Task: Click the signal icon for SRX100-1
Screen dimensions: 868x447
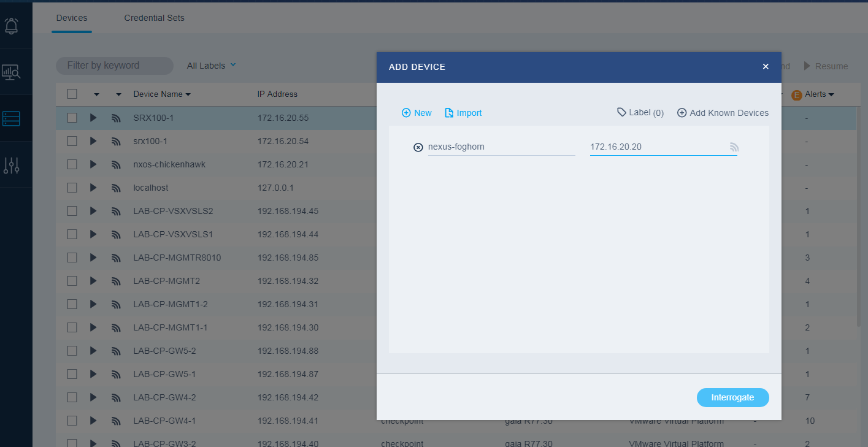Action: (116, 118)
